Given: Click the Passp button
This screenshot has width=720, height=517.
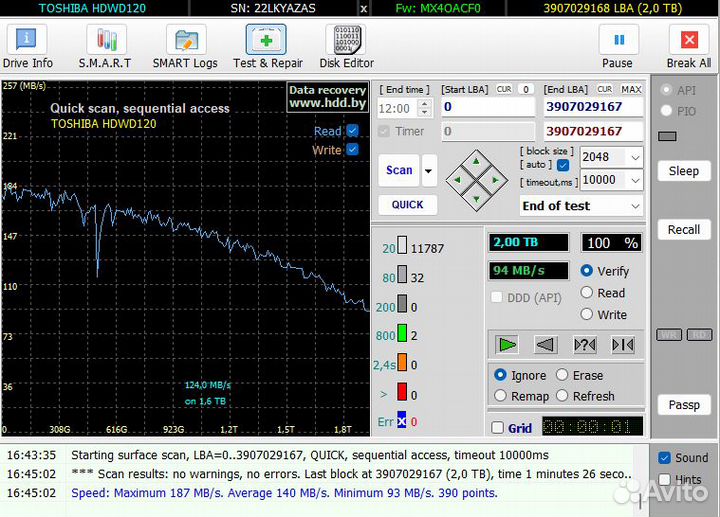Looking at the screenshot, I should tap(684, 405).
